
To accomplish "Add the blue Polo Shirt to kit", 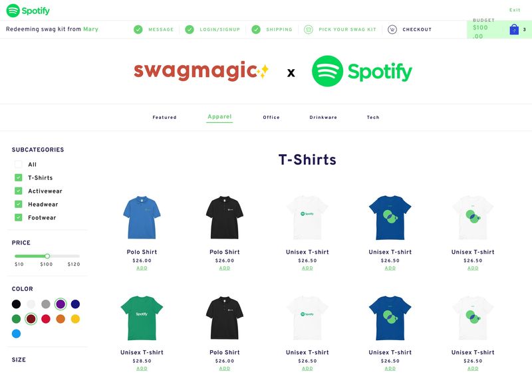I will point(142,268).
